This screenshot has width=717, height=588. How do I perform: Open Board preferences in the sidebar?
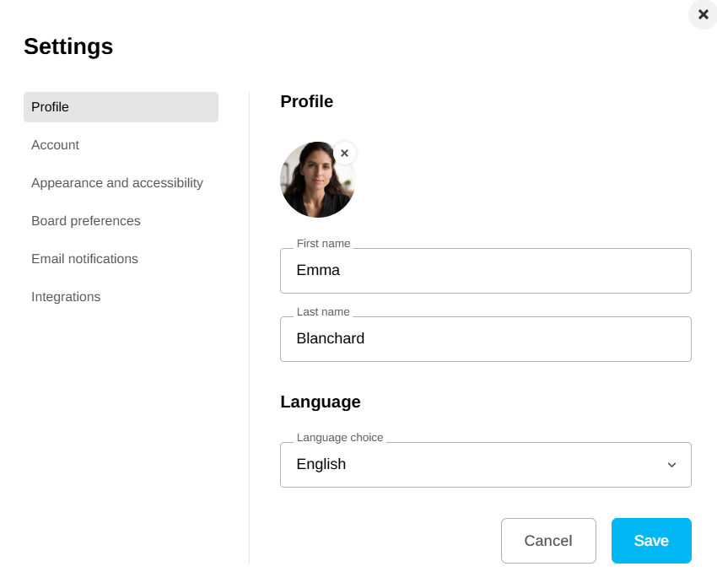86,221
